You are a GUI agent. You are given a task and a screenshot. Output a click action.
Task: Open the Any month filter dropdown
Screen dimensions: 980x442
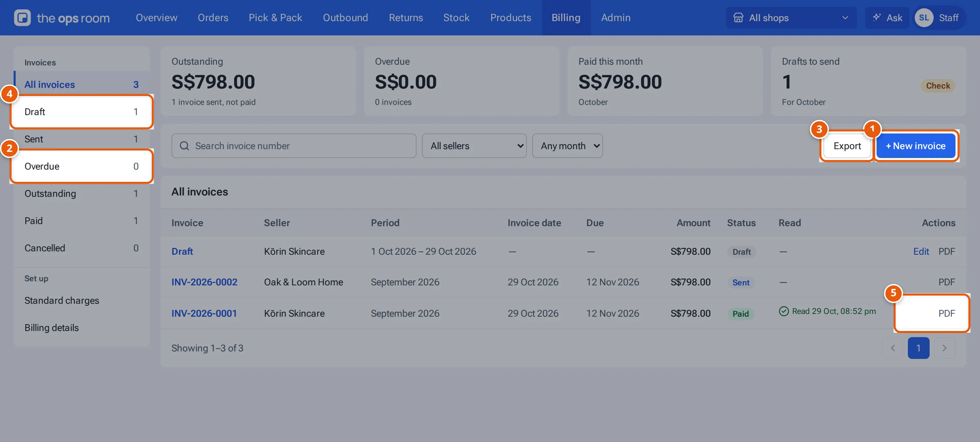coord(567,146)
